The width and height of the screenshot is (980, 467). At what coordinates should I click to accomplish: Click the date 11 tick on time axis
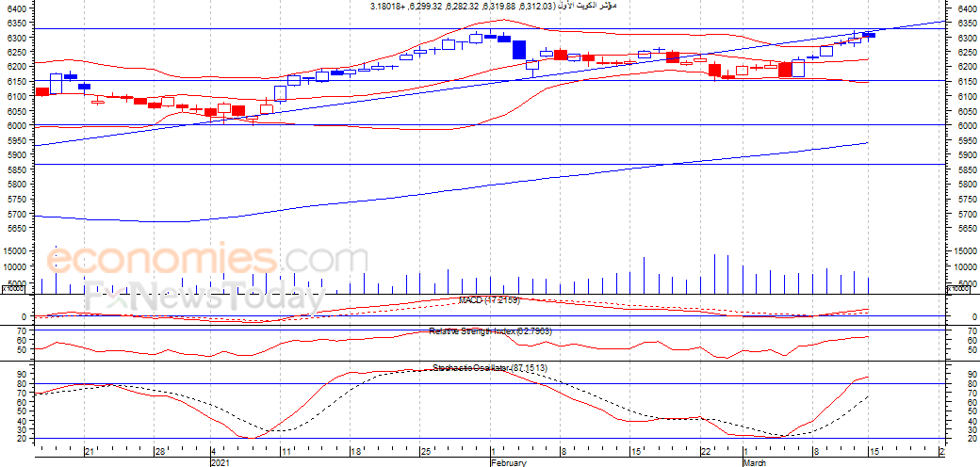[286, 452]
